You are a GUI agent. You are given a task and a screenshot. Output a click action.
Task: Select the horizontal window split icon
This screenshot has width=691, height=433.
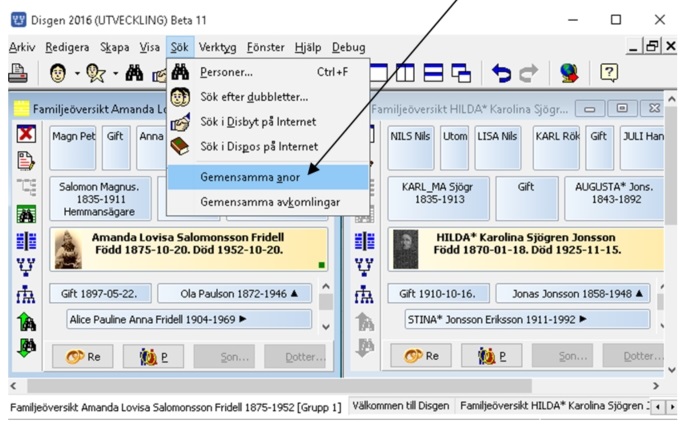433,73
